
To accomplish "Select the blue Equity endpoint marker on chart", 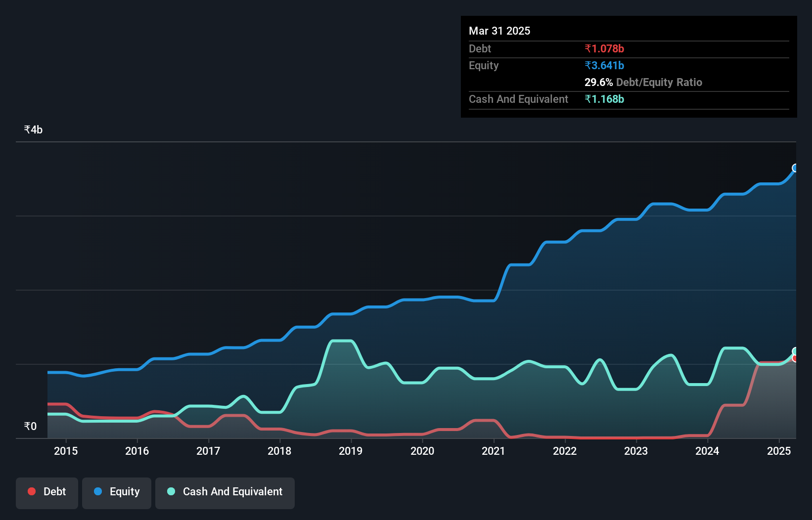I will click(795, 168).
